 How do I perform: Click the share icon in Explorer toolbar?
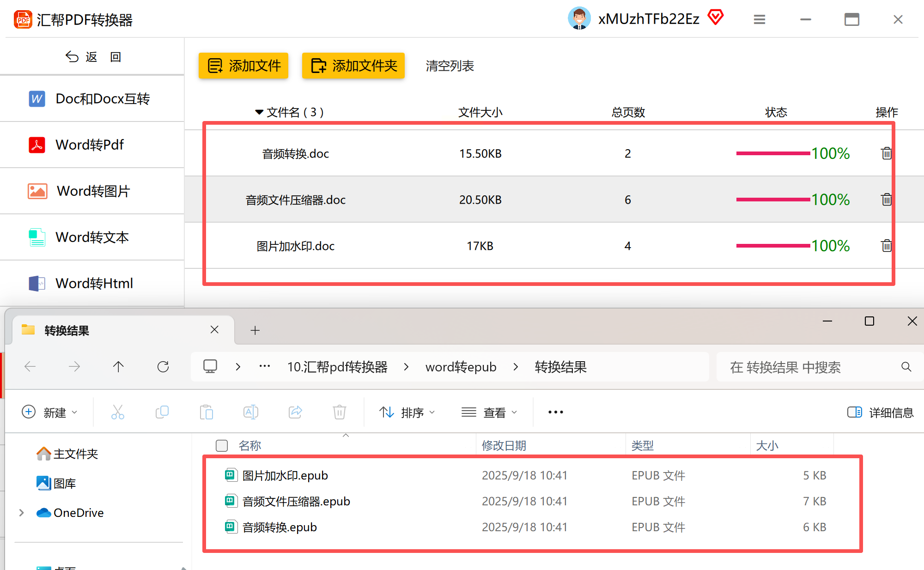[295, 412]
